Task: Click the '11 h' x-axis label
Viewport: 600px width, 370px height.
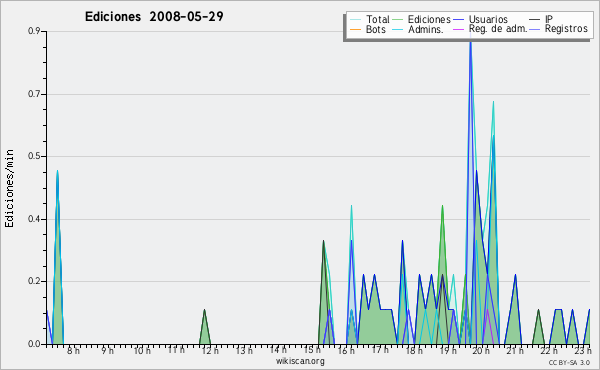Action: tap(176, 350)
